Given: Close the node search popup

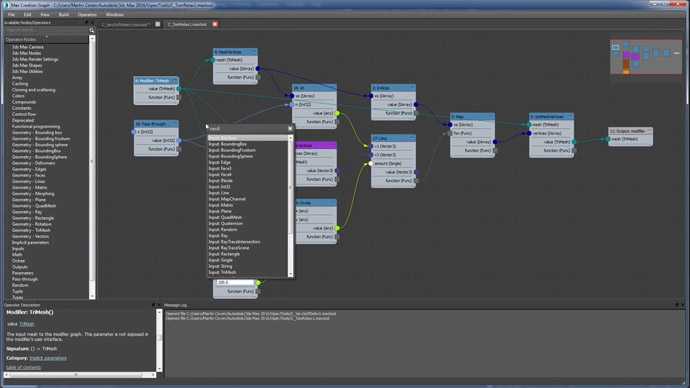Looking at the screenshot, I should (x=290, y=128).
